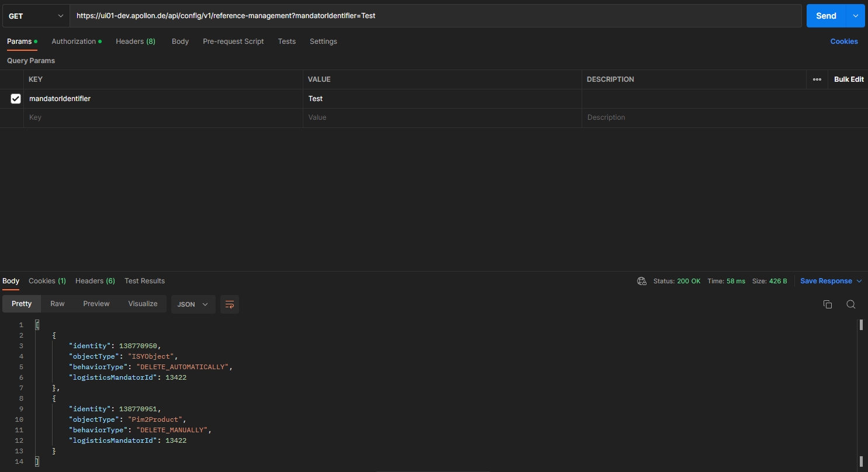The image size is (868, 472).
Task: Expand the Send button dropdown arrow
Action: coord(855,16)
